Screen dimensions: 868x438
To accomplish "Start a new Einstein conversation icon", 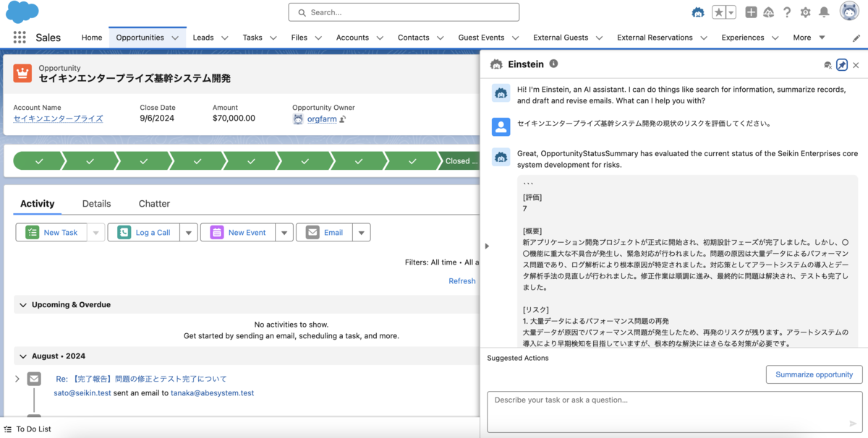I will pos(827,65).
